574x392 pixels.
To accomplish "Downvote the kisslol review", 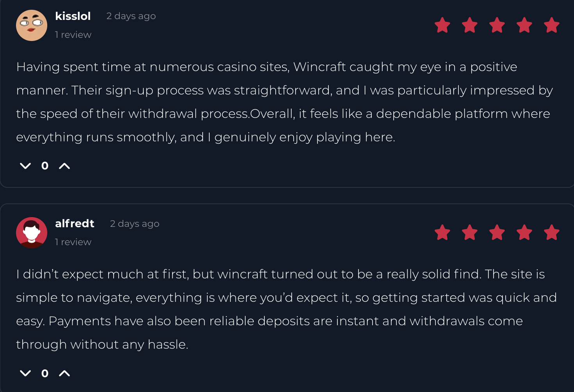I will coord(25,166).
